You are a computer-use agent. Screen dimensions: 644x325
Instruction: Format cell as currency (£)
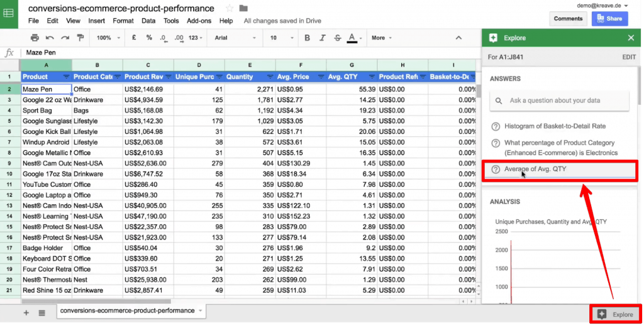(x=134, y=38)
